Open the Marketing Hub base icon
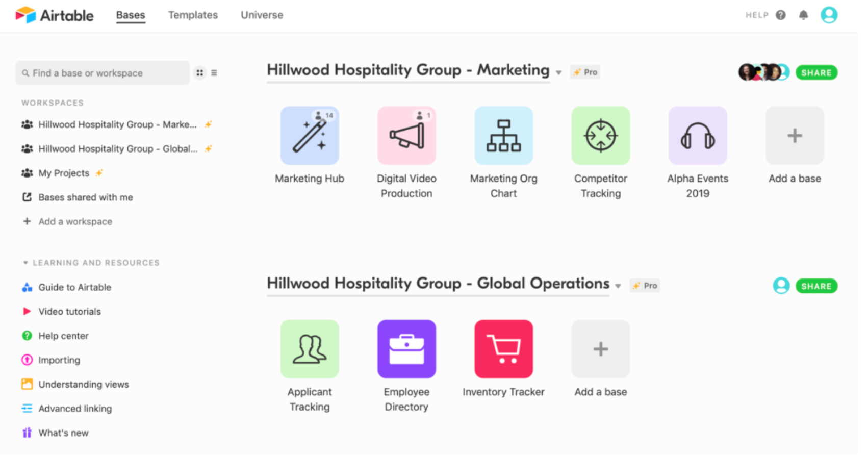Image resolution: width=868 pixels, height=456 pixels. (310, 136)
